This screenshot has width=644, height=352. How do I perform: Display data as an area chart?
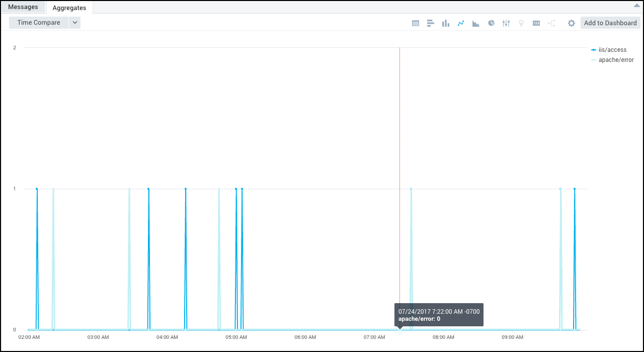coord(476,23)
